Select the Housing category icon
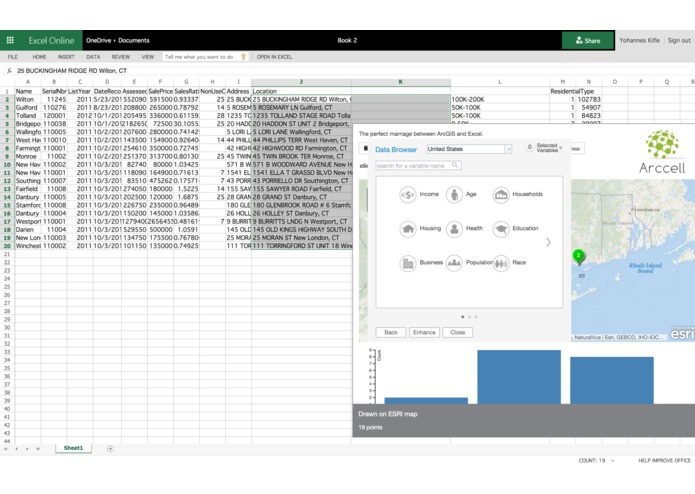The image size is (695, 494). (x=407, y=229)
